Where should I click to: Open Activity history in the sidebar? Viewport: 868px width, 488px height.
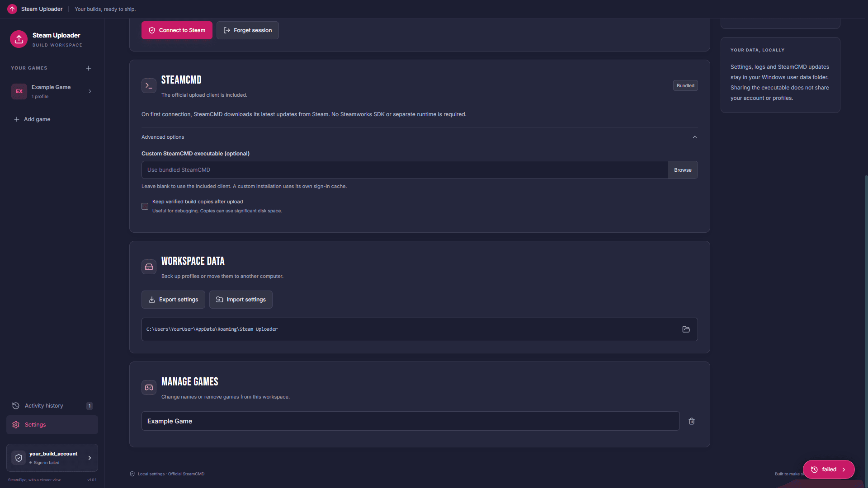click(52, 406)
